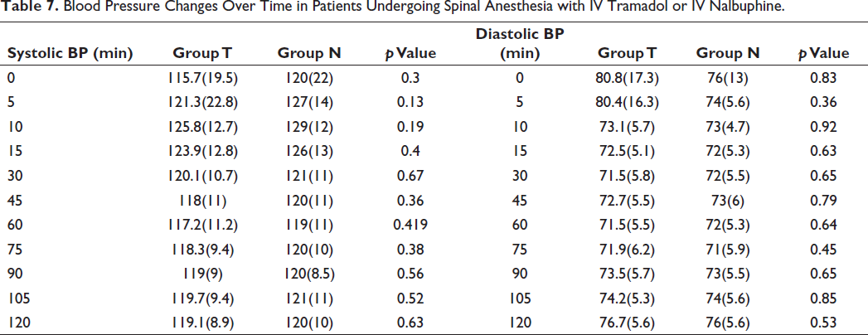Image resolution: width=868 pixels, height=335 pixels.
Task: Select the p value 0.419
Action: point(410,224)
